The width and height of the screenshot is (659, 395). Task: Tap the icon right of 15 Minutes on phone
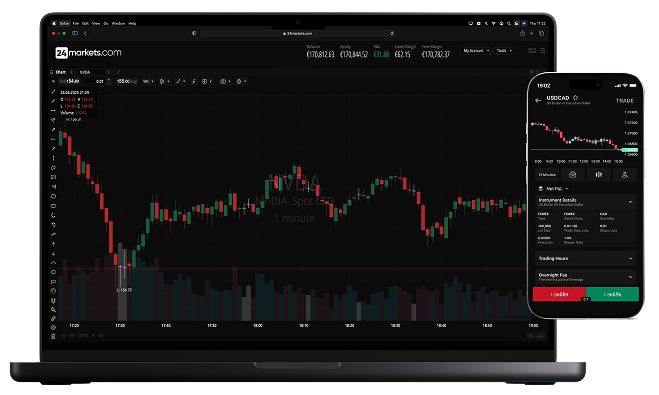point(572,174)
